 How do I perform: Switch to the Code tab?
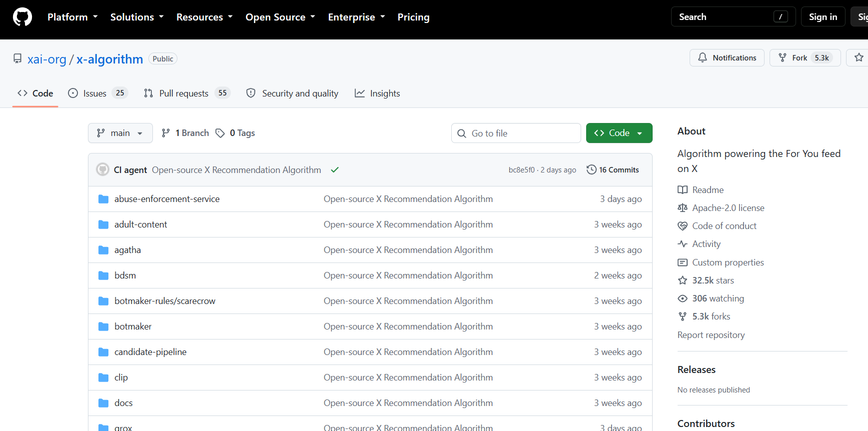[35, 93]
